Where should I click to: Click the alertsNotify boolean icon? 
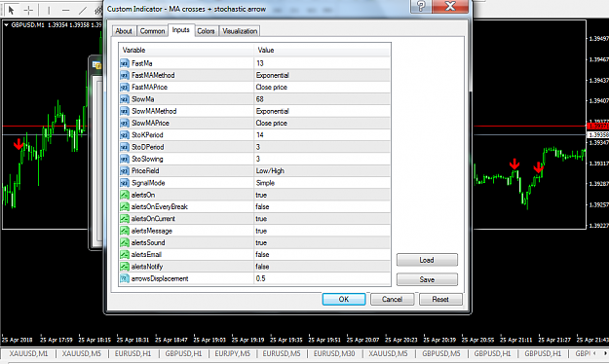click(125, 267)
